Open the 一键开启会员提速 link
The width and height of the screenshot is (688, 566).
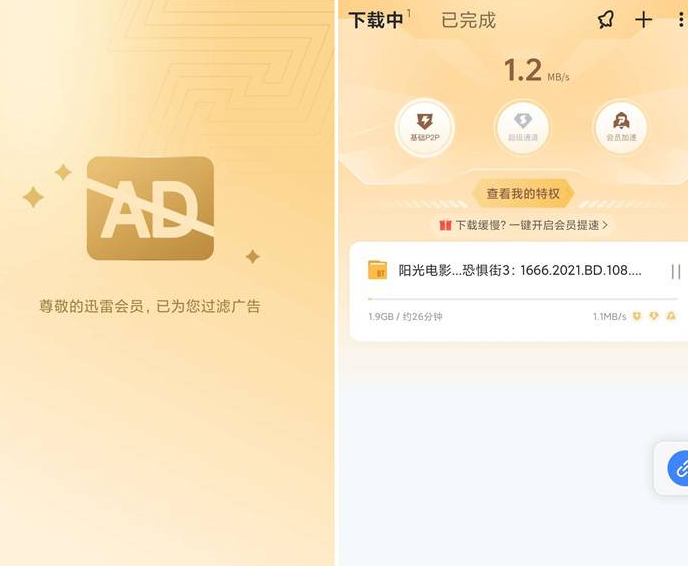click(554, 225)
